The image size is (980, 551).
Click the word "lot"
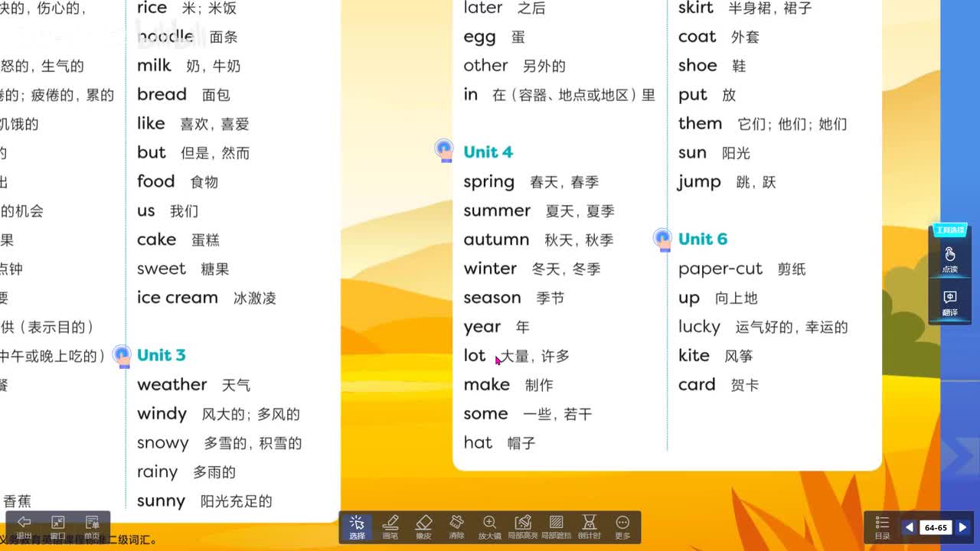tap(474, 356)
